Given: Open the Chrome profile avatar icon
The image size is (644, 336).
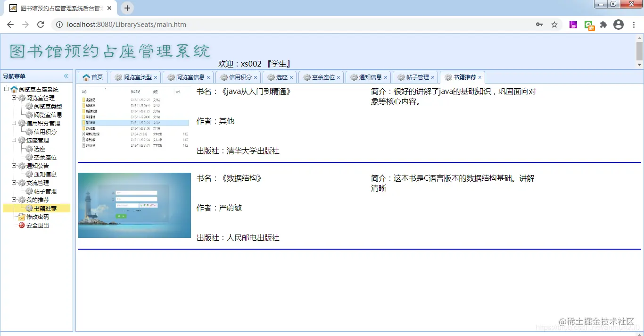Looking at the screenshot, I should (x=619, y=24).
